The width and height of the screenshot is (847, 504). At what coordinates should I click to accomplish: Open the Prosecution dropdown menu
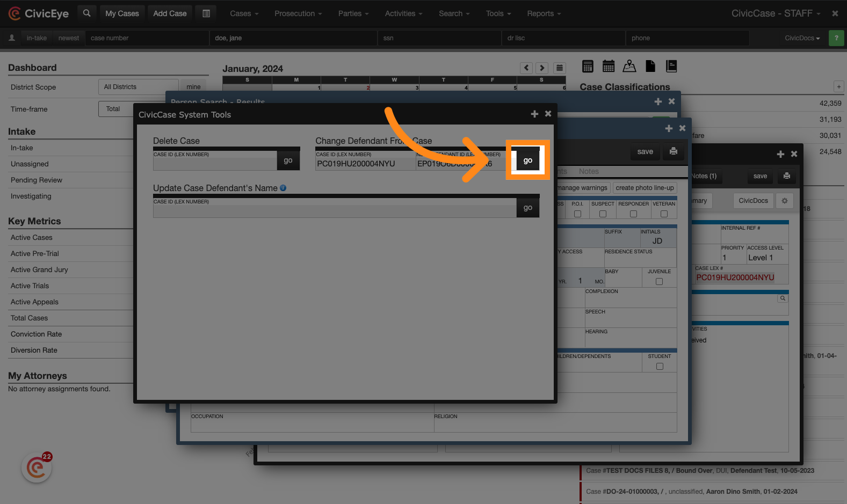coord(298,13)
